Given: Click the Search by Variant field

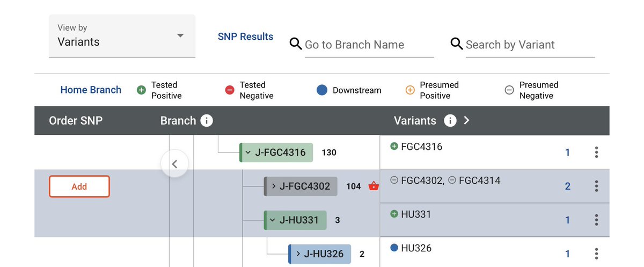Looking at the screenshot, I should pyautogui.click(x=530, y=45).
